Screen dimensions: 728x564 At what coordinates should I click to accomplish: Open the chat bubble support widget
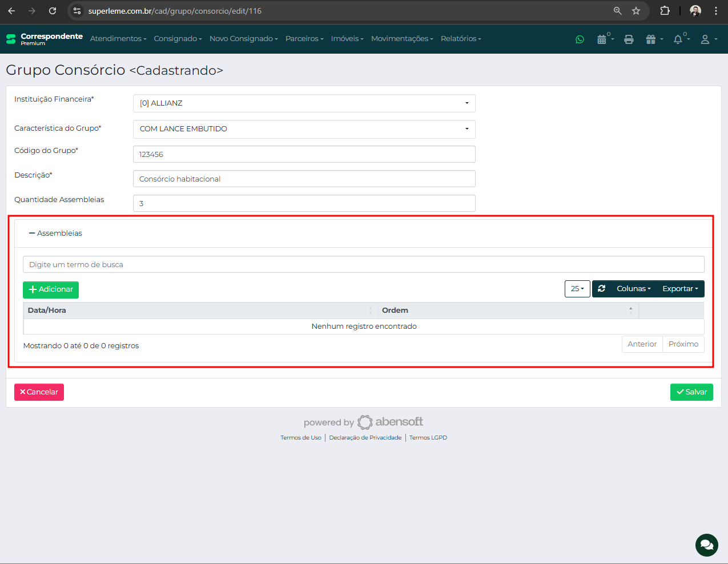706,545
